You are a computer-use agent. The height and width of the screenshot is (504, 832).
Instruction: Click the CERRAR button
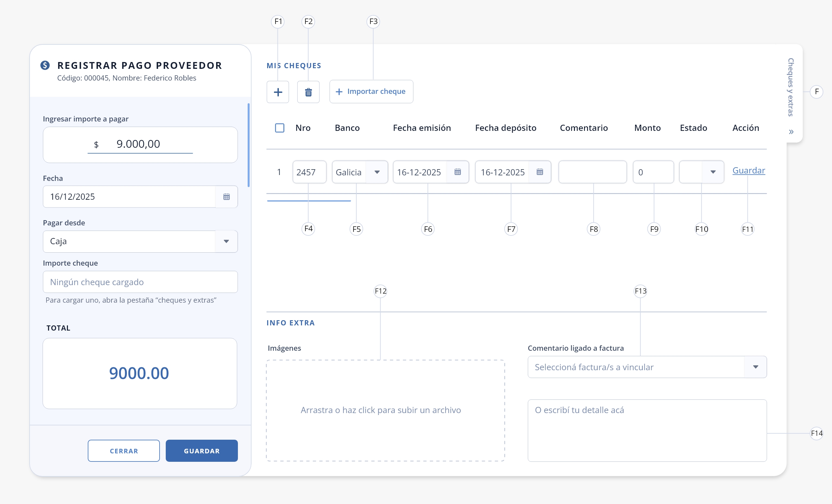(123, 451)
